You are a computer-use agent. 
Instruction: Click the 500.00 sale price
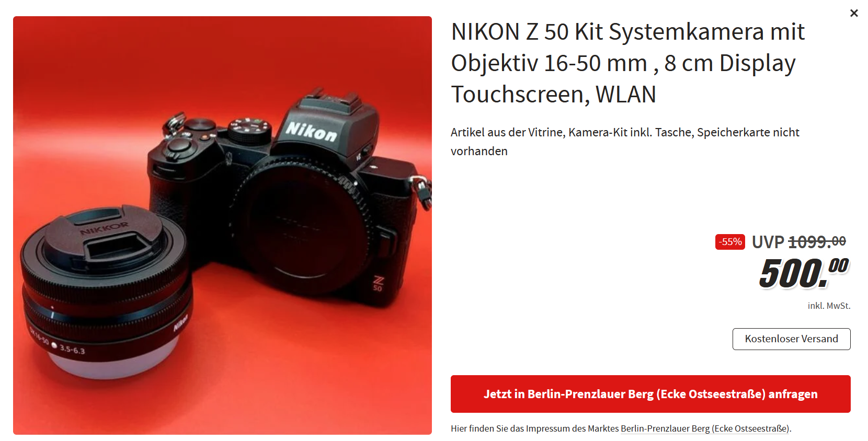(x=804, y=273)
